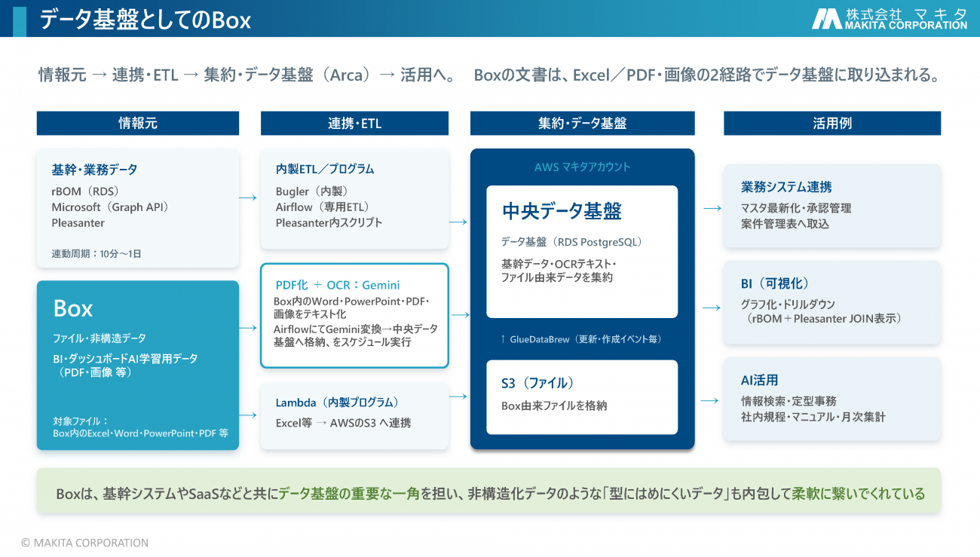
Task: Click the Bugler（内製） line
Action: click(311, 191)
